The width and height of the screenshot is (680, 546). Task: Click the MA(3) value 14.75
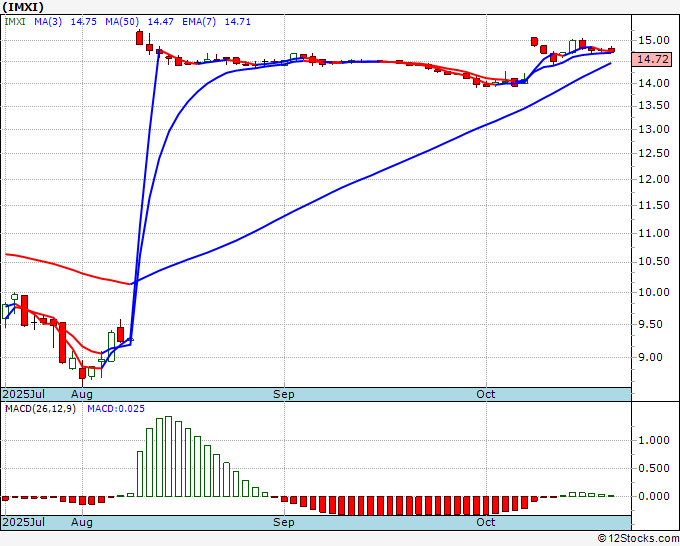pos(84,22)
